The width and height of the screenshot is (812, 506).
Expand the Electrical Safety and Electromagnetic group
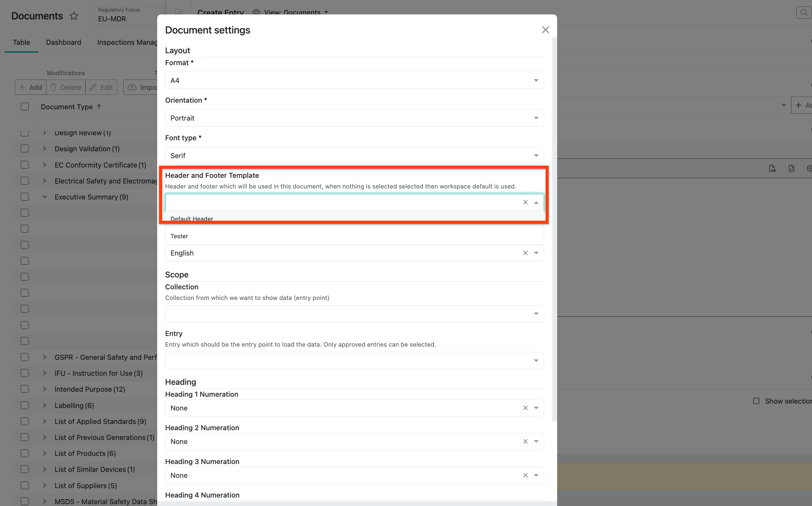pyautogui.click(x=44, y=181)
